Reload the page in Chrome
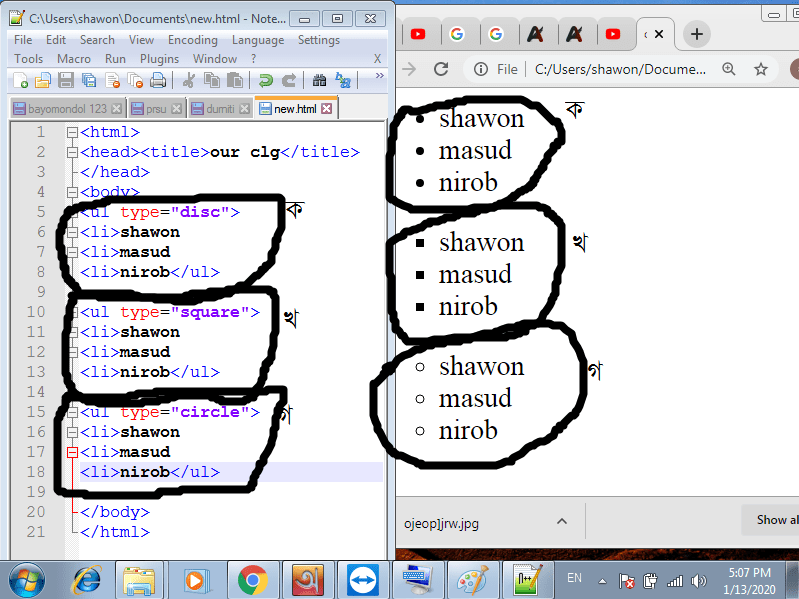Image resolution: width=799 pixels, height=599 pixels. tap(440, 69)
